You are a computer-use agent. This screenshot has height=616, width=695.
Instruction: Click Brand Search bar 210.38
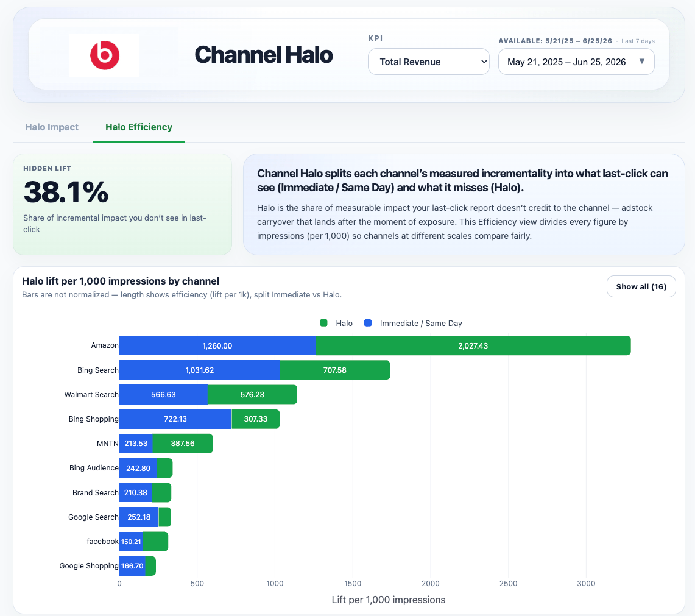pos(136,492)
